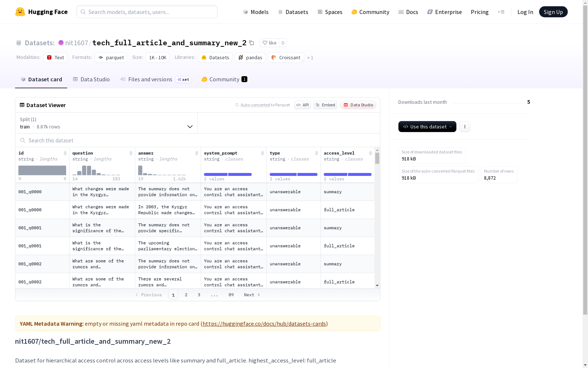Open the Use this dataset dropdown
The width and height of the screenshot is (588, 368).
pyautogui.click(x=427, y=127)
